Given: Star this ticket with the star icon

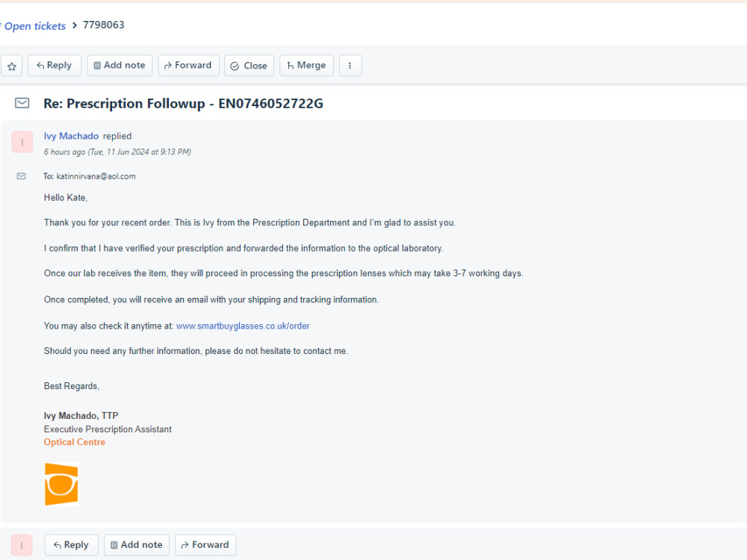Looking at the screenshot, I should coord(12,66).
